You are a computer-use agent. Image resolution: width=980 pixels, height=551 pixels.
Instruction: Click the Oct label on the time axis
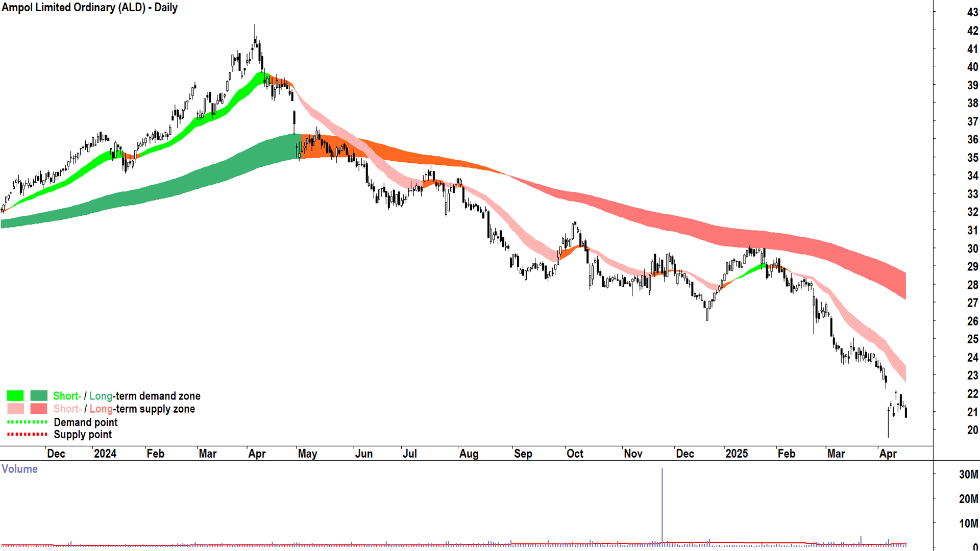click(575, 454)
